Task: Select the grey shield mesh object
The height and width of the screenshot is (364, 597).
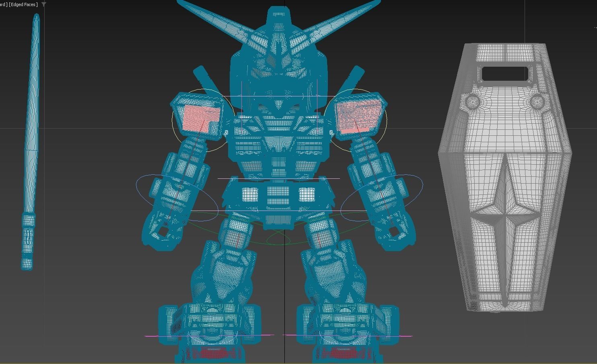Action: pyautogui.click(x=505, y=177)
